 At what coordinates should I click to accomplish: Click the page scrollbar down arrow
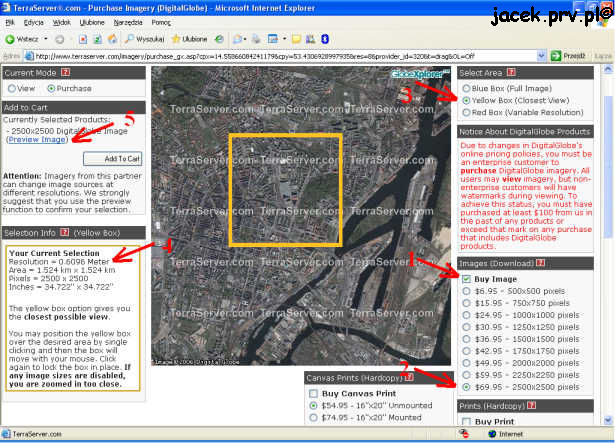[x=608, y=420]
